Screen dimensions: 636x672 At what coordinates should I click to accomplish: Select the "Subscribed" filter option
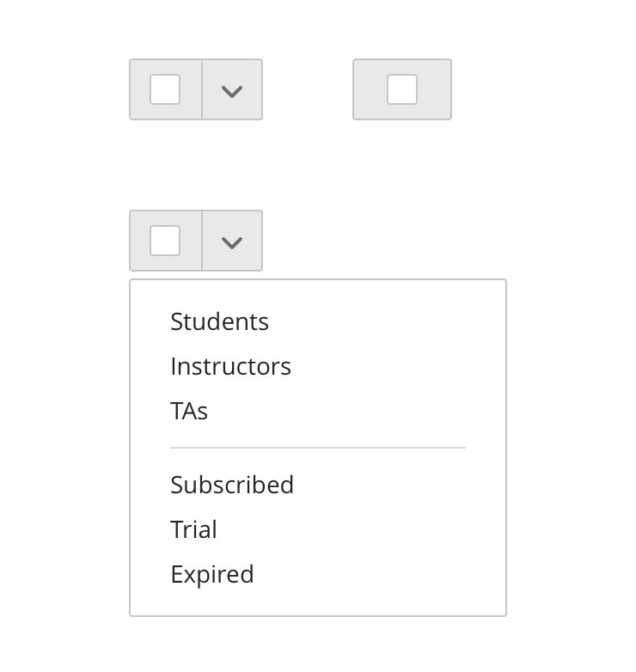click(232, 485)
